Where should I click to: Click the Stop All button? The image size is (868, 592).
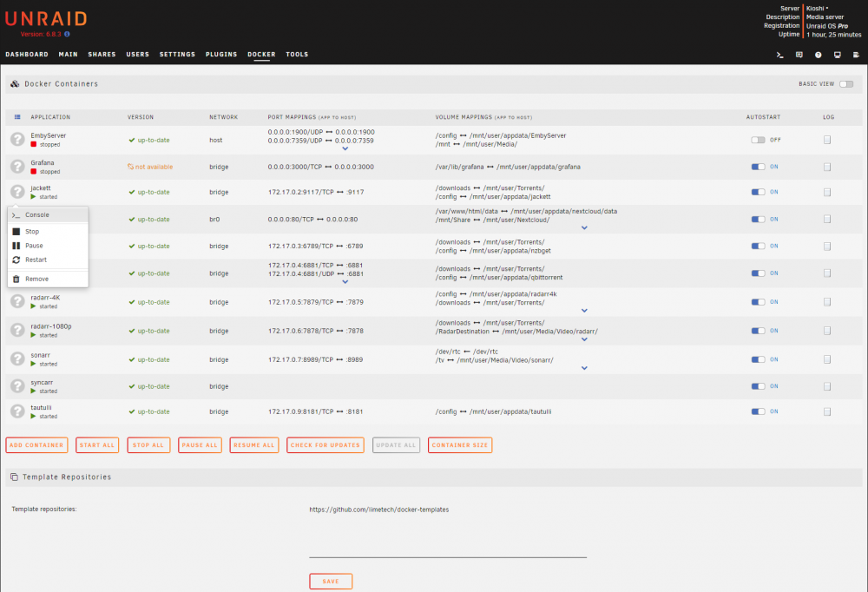pos(148,444)
